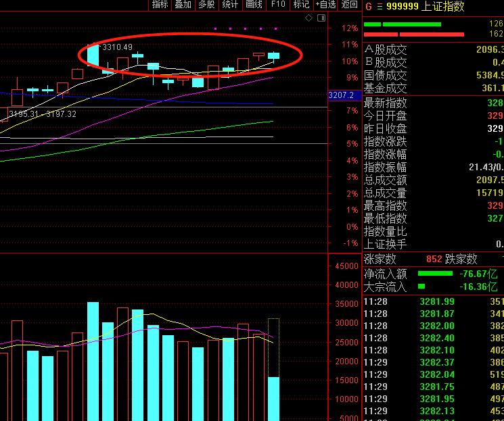Add stock via +自选 button
The width and height of the screenshot is (504, 421).
(325, 5)
